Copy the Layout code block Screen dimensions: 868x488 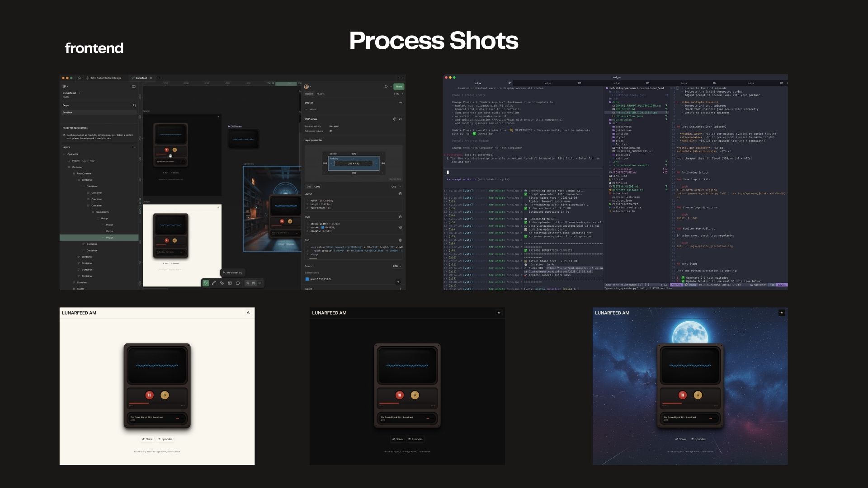point(400,194)
